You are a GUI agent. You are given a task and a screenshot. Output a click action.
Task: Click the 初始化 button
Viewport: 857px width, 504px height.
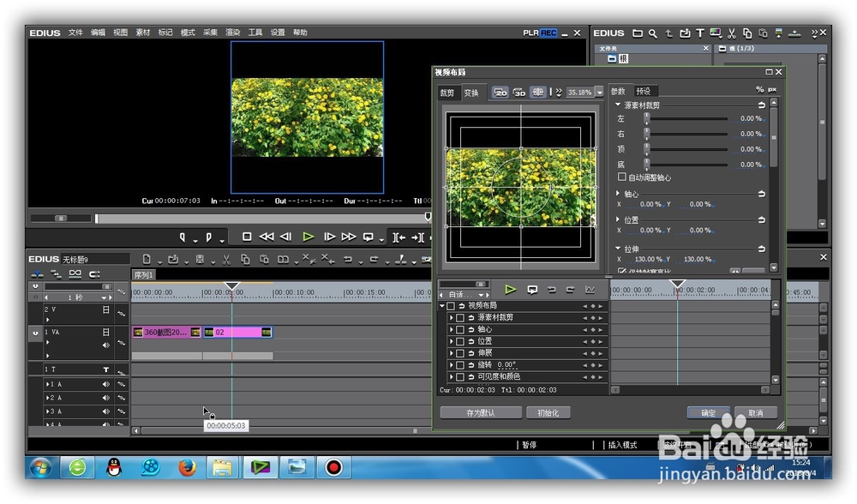(x=548, y=412)
